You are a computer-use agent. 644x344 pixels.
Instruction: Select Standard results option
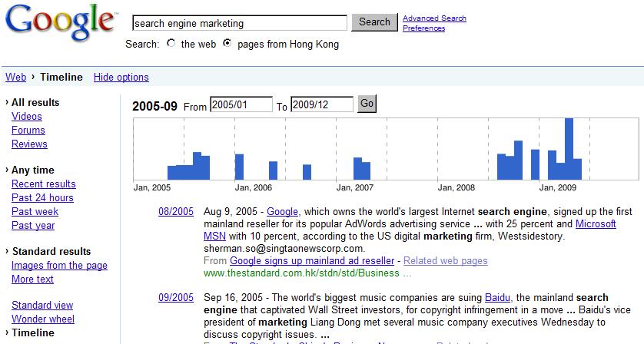coord(51,252)
